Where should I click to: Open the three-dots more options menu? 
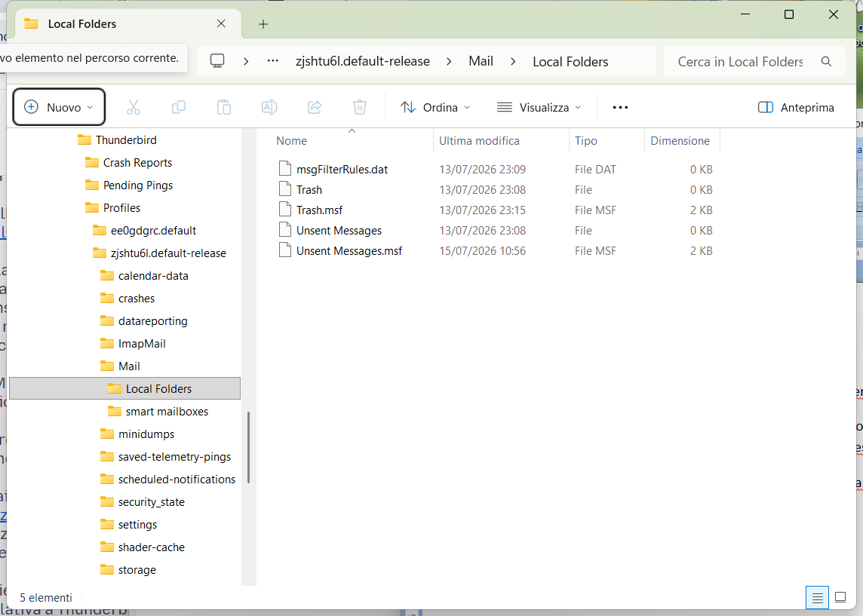620,107
